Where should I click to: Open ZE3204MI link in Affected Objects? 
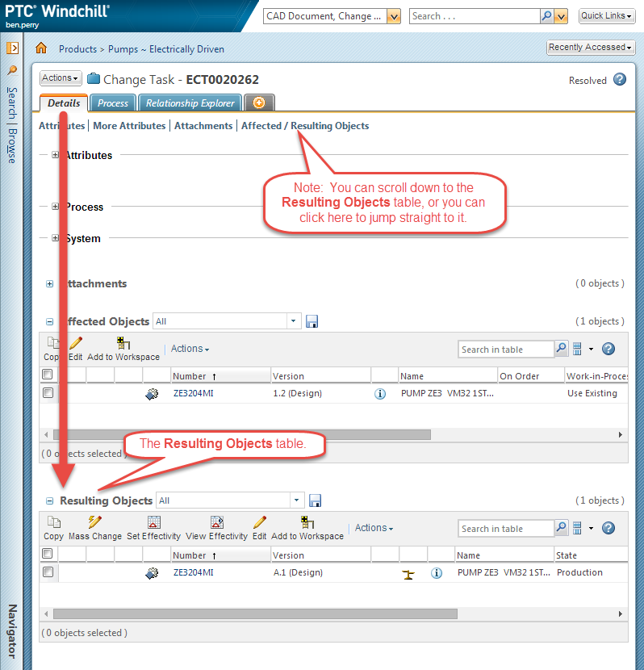pos(194,393)
